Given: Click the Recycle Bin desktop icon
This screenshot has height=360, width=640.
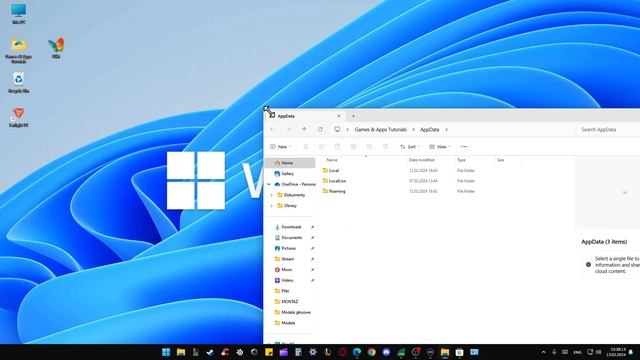Looking at the screenshot, I should tap(18, 83).
